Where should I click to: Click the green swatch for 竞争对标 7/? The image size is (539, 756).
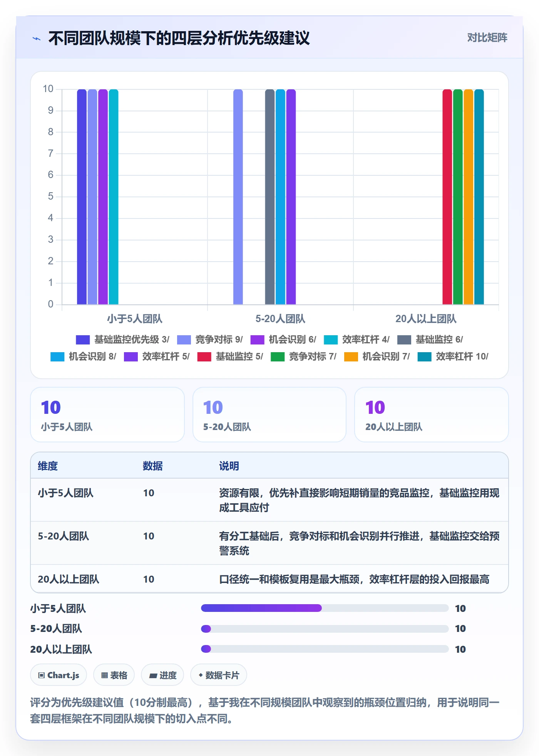coord(278,357)
